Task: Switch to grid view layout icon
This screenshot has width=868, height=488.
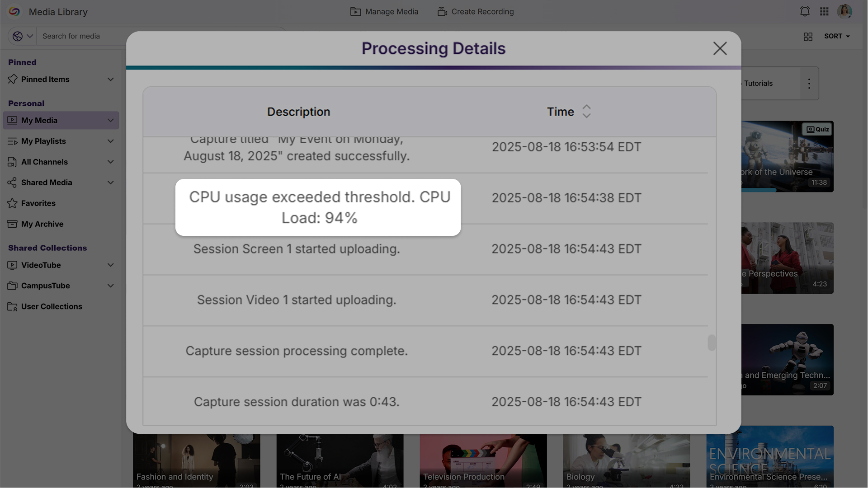Action: point(808,37)
